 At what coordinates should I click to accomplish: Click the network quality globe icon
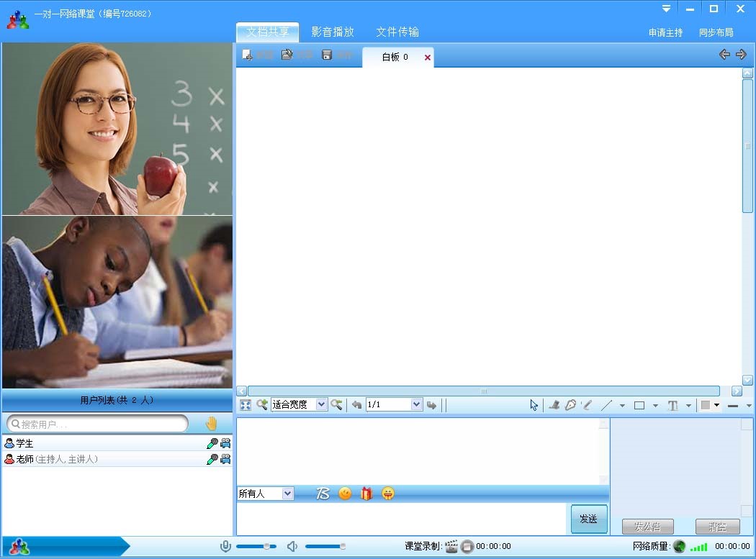coord(680,546)
